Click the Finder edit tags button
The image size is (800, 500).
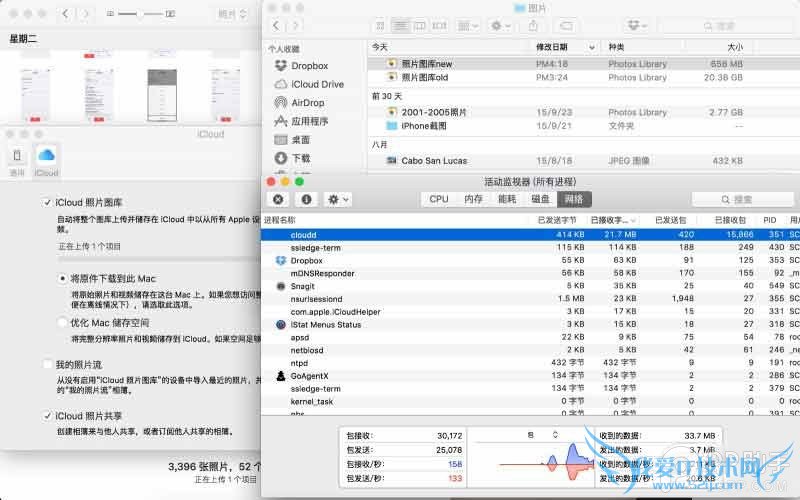pyautogui.click(x=566, y=25)
